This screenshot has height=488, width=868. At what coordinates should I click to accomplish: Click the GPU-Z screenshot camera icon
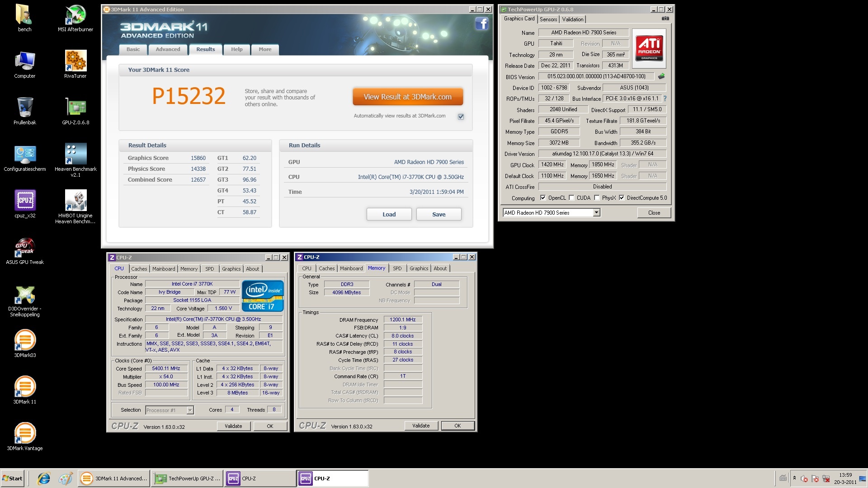tap(665, 19)
